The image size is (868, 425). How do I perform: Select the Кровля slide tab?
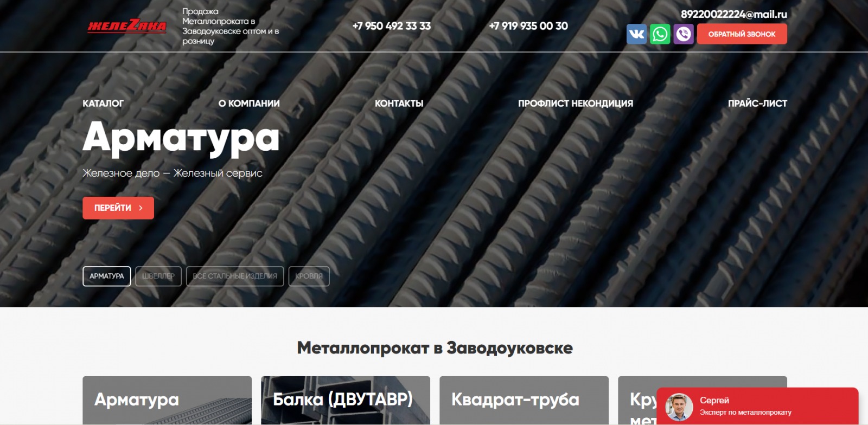309,276
